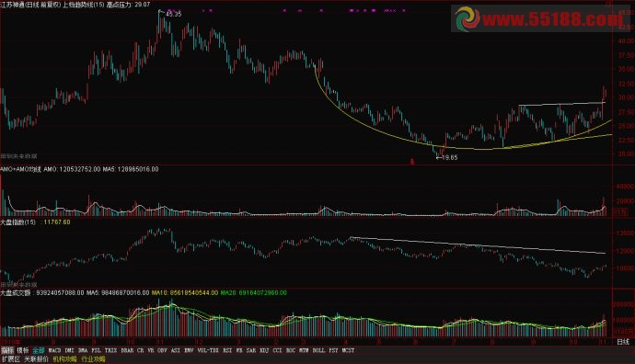Apply the MTM indicator
The width and height of the screenshot is (635, 364).
coord(304,350)
